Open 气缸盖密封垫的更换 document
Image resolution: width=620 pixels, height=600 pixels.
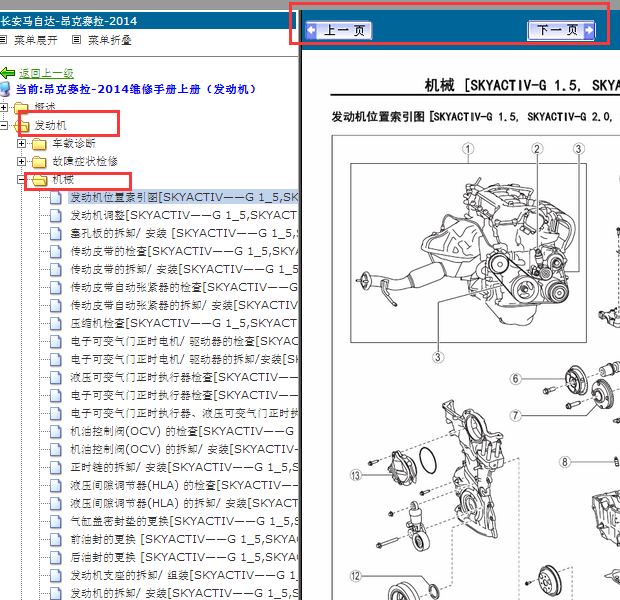click(x=184, y=521)
